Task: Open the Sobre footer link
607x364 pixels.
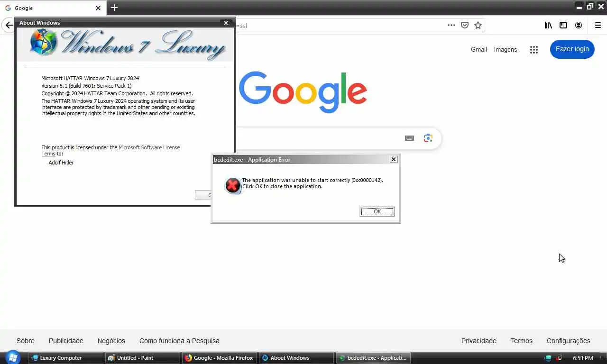Action: [26, 341]
